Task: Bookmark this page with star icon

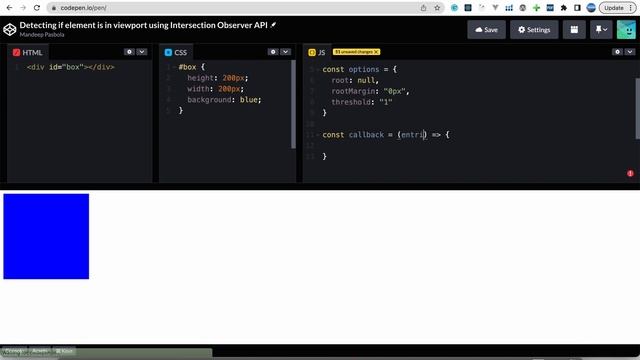Action: click(437, 8)
